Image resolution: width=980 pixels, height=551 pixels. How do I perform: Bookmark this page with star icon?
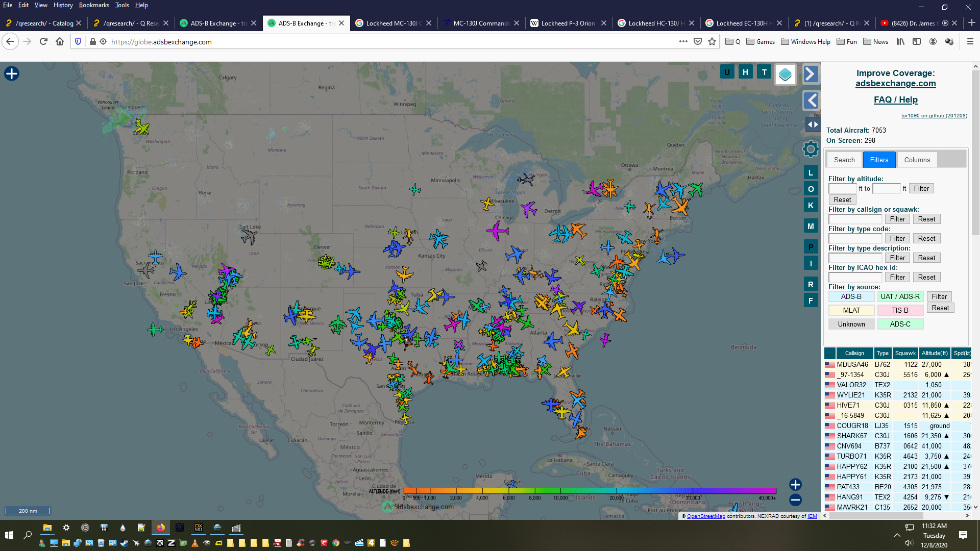712,42
